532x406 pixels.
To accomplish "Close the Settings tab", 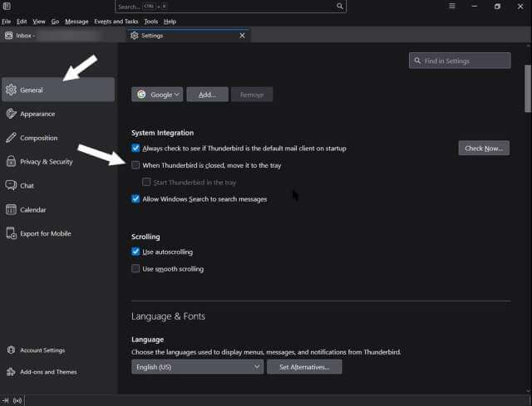I will [242, 35].
